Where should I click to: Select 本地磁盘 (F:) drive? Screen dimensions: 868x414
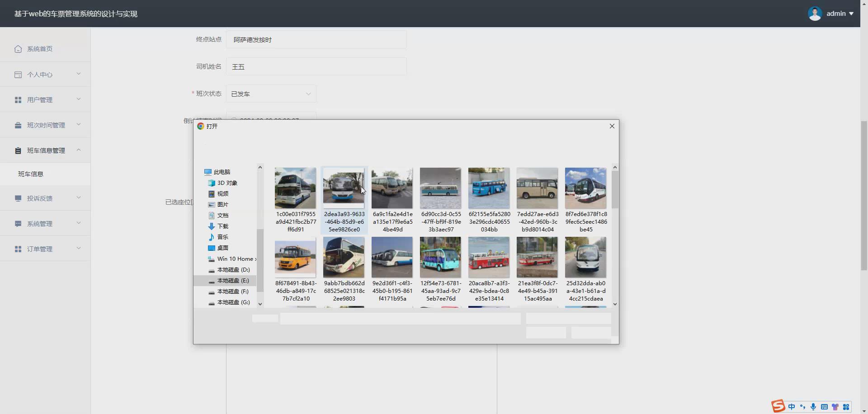[x=229, y=292]
